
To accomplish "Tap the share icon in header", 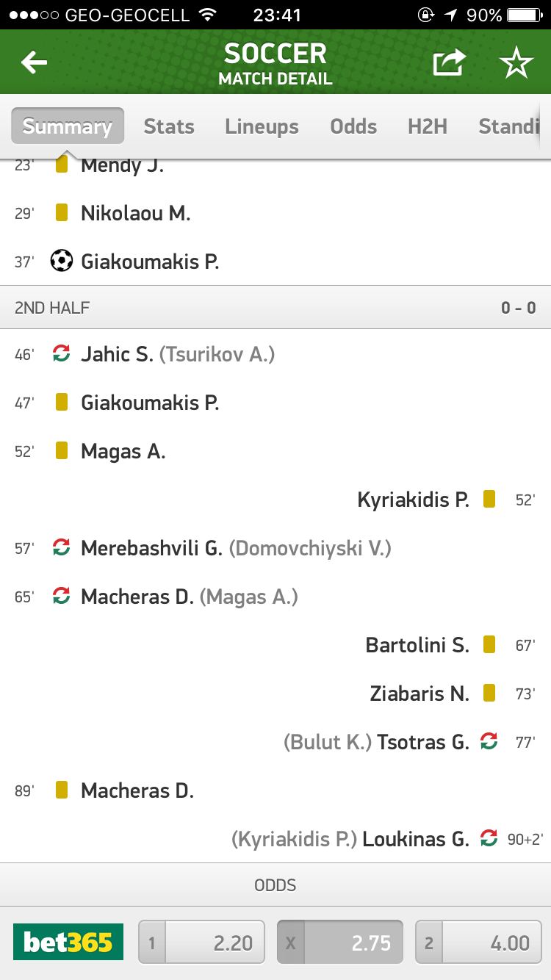I will coord(448,63).
